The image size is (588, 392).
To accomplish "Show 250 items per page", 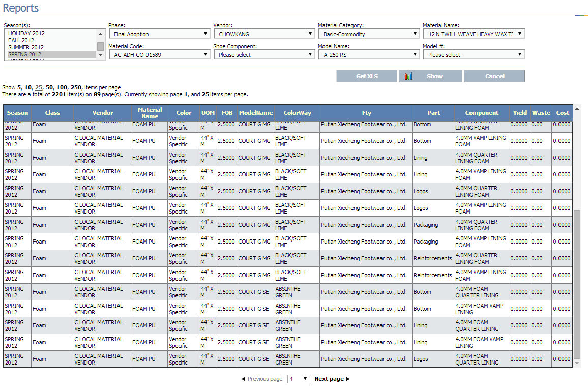I will (x=76, y=87).
